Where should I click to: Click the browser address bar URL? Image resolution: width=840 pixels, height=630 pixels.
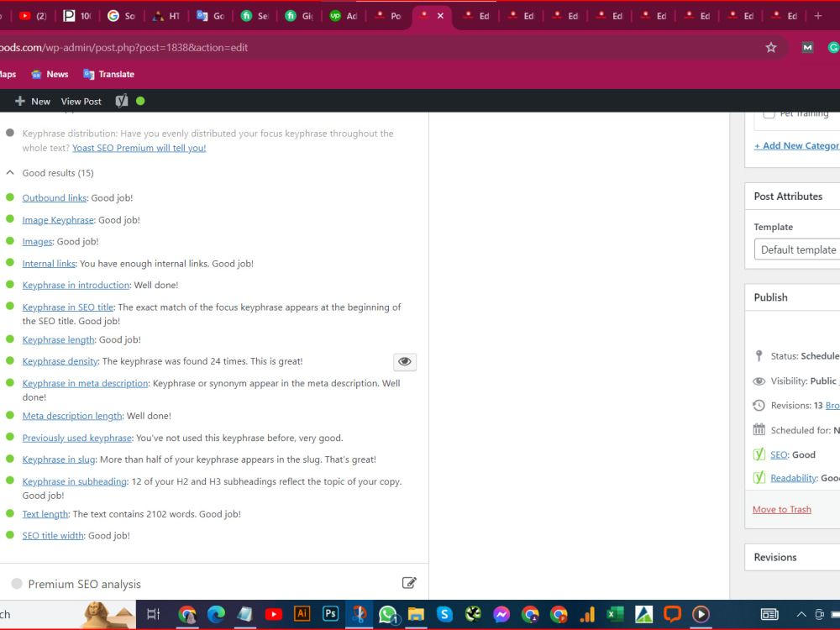coord(123,48)
